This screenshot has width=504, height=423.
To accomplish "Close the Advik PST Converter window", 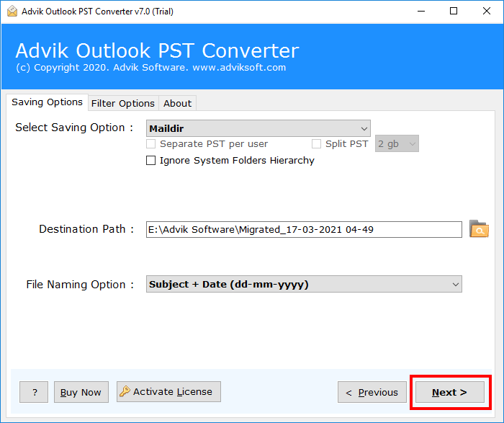I will tap(487, 12).
